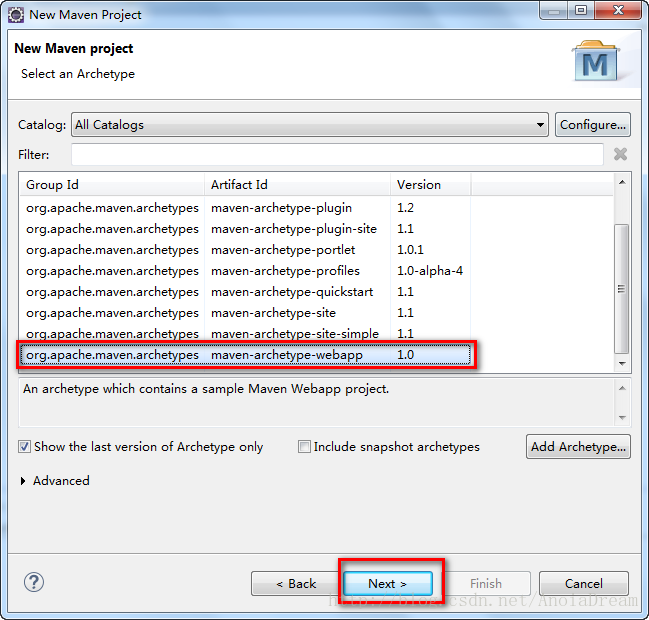The height and width of the screenshot is (620, 649).
Task: Cancel the New Maven Project wizard
Action: [584, 584]
